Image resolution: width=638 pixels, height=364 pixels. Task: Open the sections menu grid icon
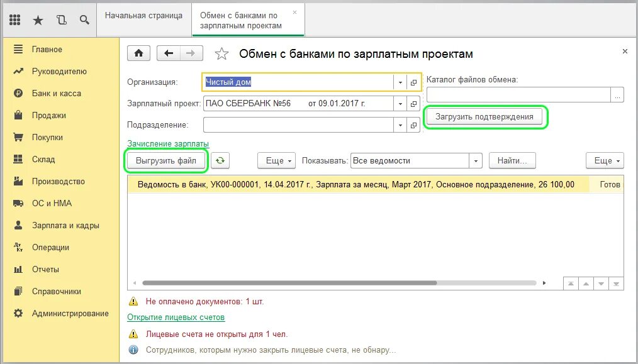[14, 19]
